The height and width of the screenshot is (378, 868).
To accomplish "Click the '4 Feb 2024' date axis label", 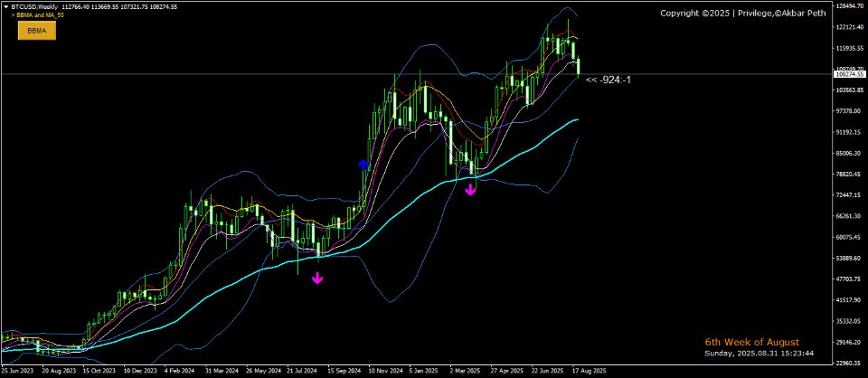I will click(x=180, y=370).
